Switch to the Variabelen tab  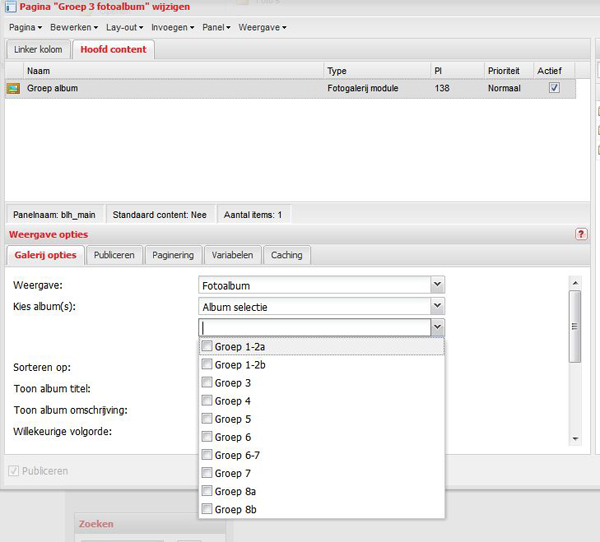(232, 255)
